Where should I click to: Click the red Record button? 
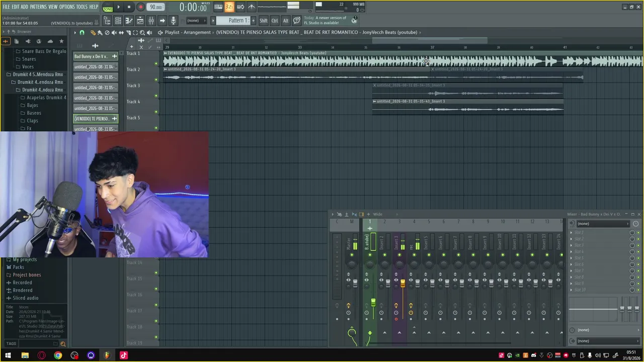coord(140,7)
